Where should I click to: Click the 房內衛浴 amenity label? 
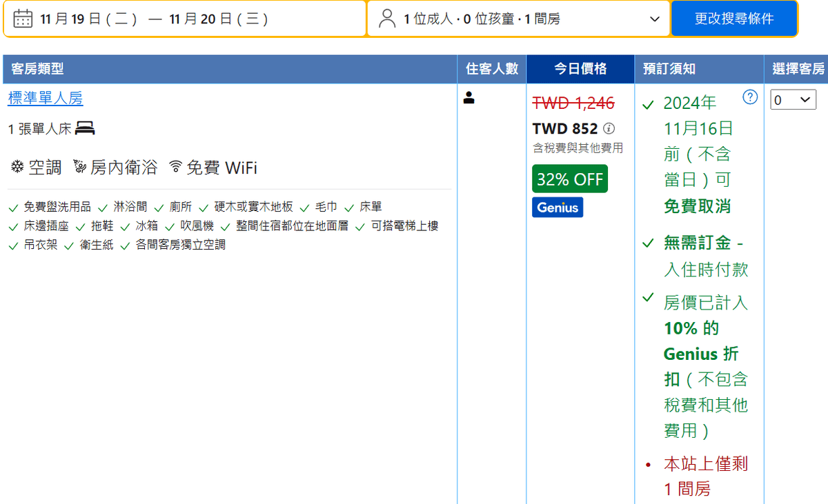point(124,168)
